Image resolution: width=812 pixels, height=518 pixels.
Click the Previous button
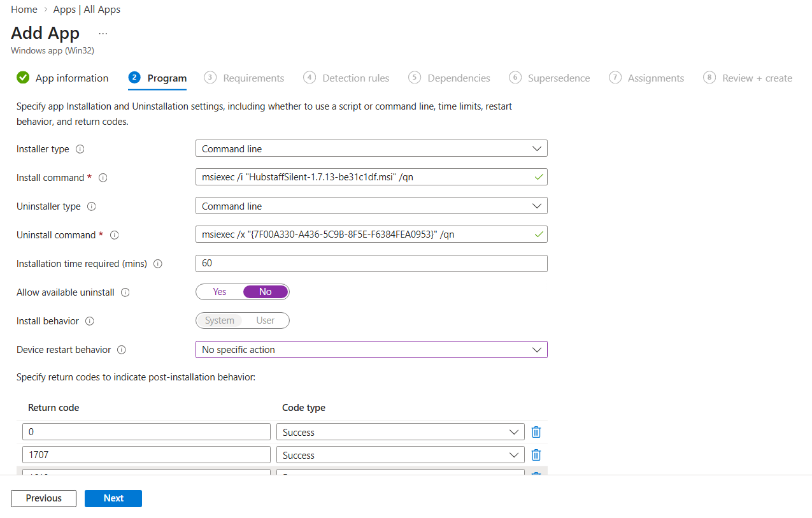43,498
